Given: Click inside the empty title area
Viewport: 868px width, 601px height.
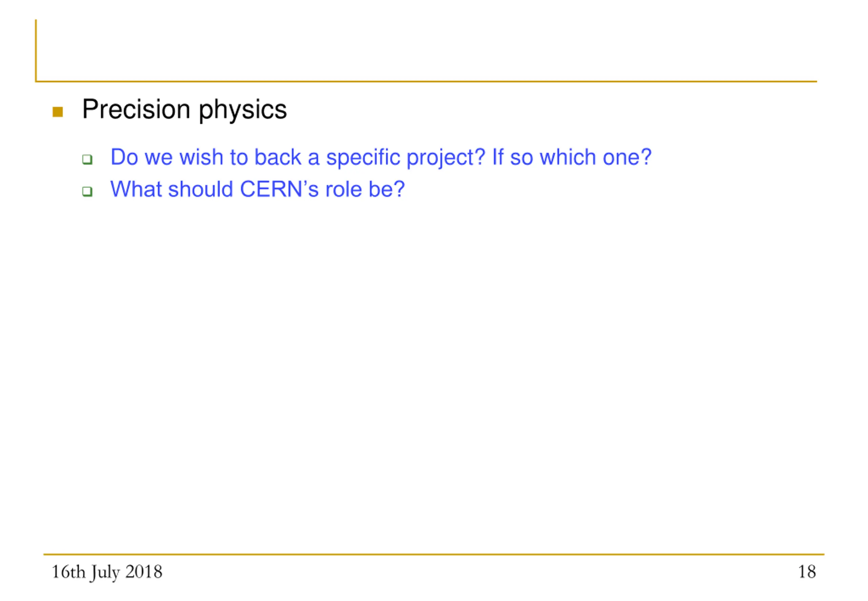Looking at the screenshot, I should point(426,50).
